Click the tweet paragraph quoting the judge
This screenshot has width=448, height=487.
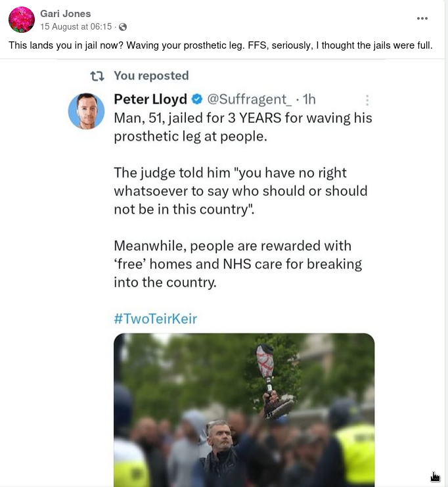point(240,191)
